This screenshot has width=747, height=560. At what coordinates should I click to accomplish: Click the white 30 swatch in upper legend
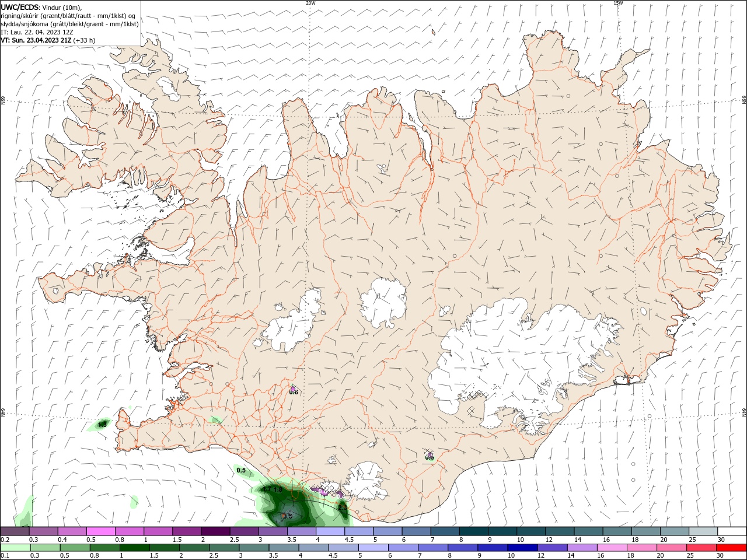pos(732,531)
